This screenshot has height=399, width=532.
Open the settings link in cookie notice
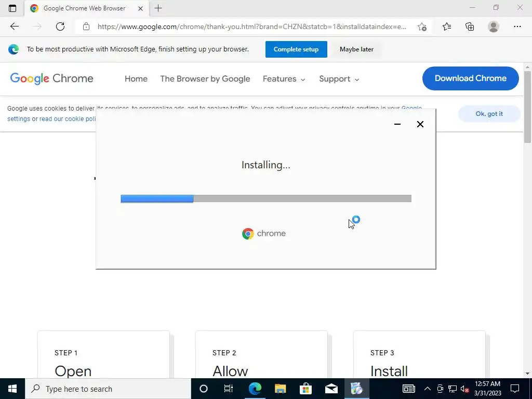pos(19,119)
